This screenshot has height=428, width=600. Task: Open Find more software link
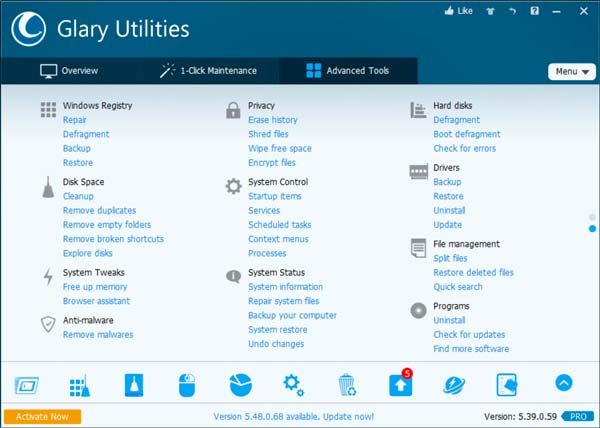pyautogui.click(x=471, y=349)
